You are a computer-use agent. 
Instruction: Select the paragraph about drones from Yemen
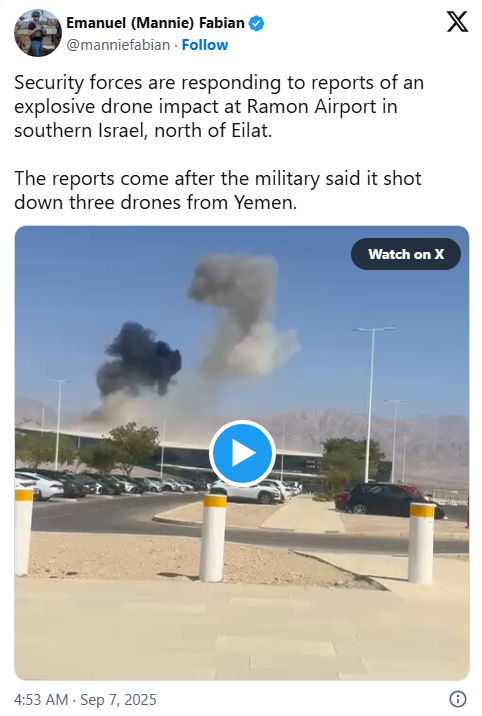pos(218,190)
